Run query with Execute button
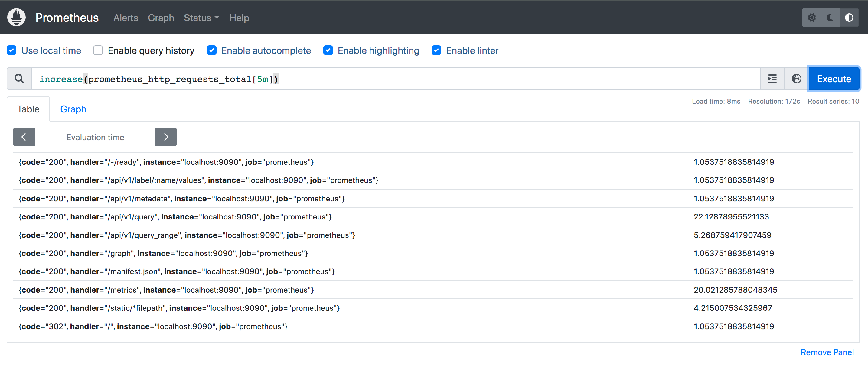Screen dimensions: 868x367 click(834, 79)
